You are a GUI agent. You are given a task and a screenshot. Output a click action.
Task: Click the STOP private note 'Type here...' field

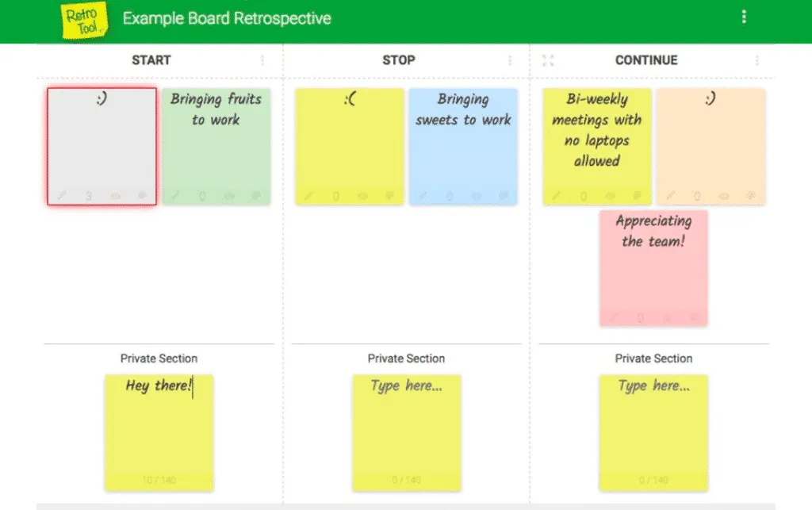tap(407, 433)
